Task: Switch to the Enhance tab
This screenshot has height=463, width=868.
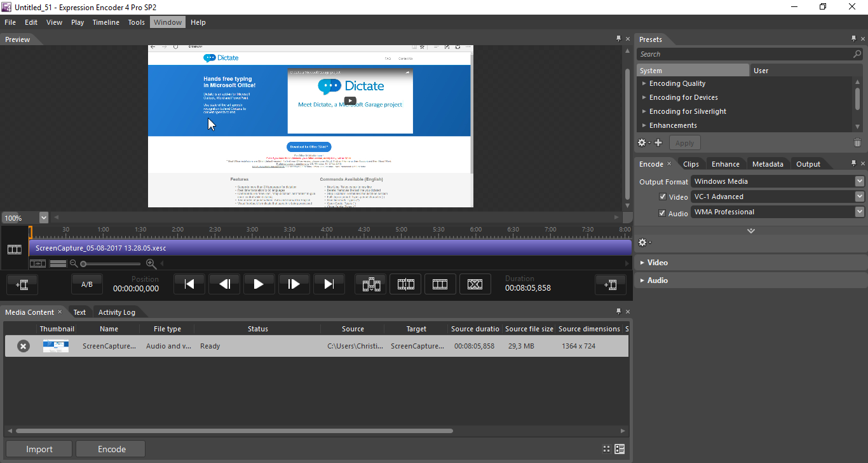Action: point(725,164)
